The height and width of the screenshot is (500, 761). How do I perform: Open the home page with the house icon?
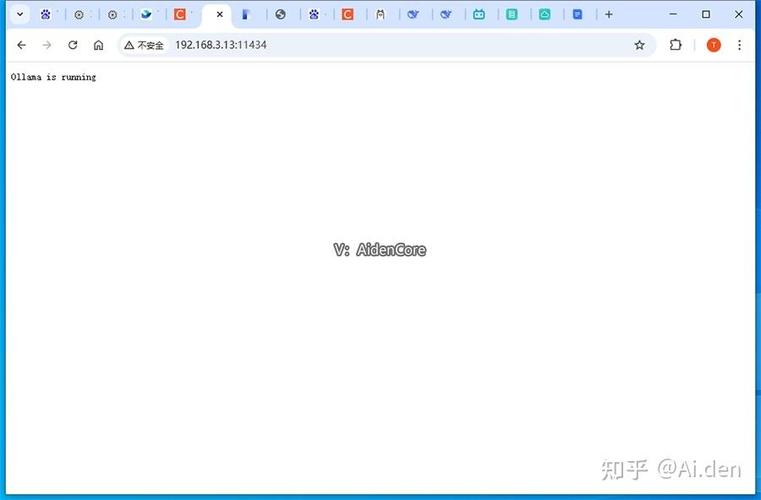(99, 45)
